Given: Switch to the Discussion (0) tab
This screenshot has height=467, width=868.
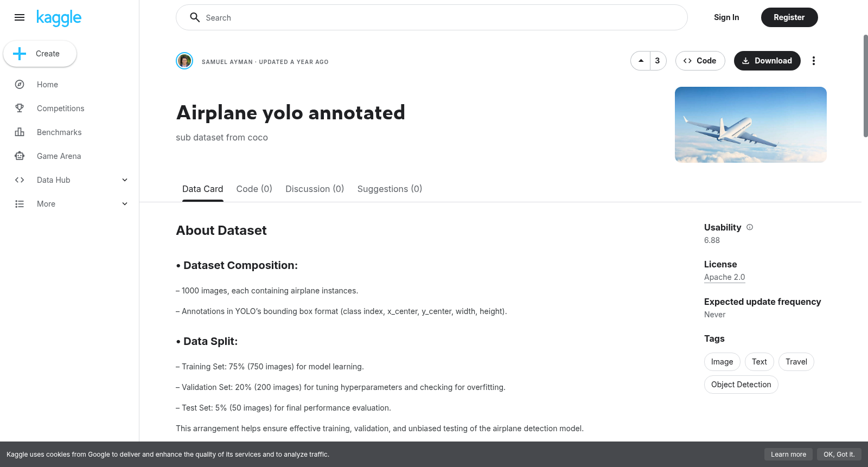Looking at the screenshot, I should tap(315, 189).
